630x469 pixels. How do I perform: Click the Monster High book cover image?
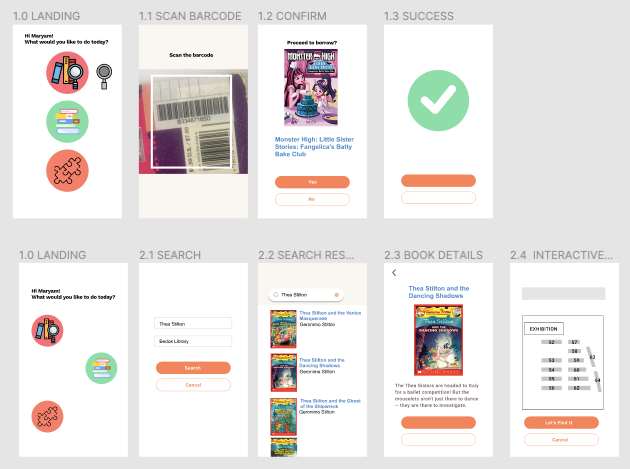tap(311, 87)
